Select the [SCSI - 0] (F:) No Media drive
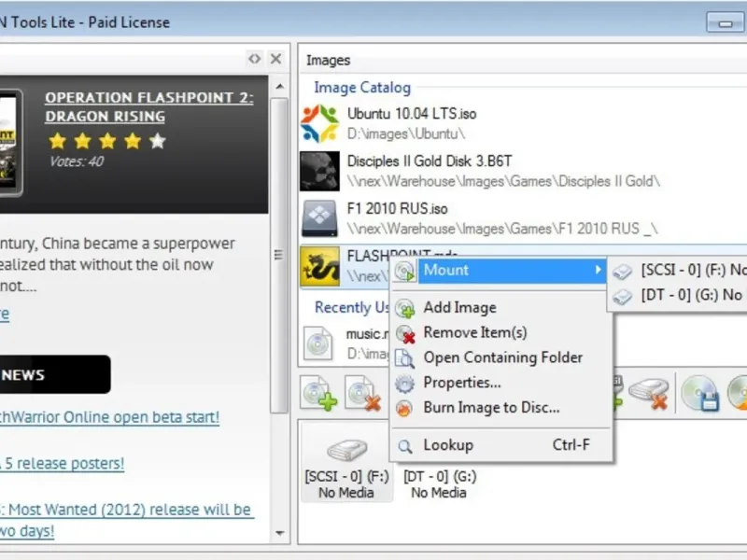This screenshot has height=560, width=747. pyautogui.click(x=346, y=463)
